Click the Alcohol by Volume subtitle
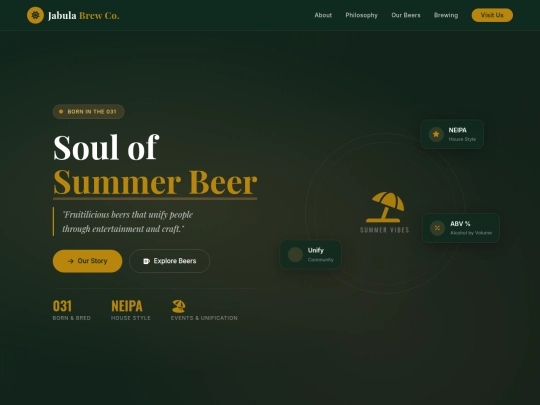Image resolution: width=540 pixels, height=405 pixels. tap(471, 233)
